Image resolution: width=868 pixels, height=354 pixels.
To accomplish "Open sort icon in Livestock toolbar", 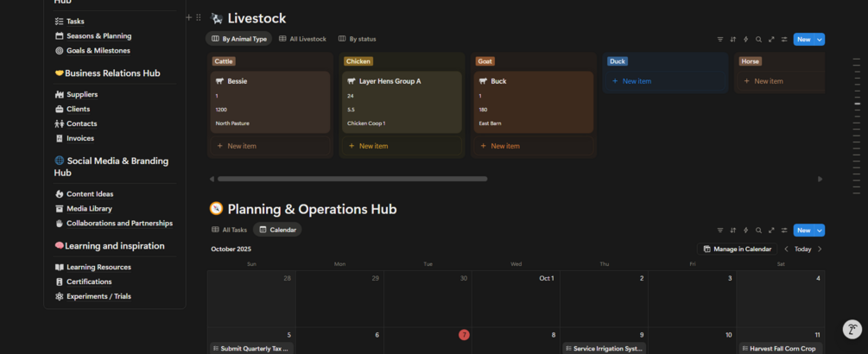I will [x=733, y=39].
